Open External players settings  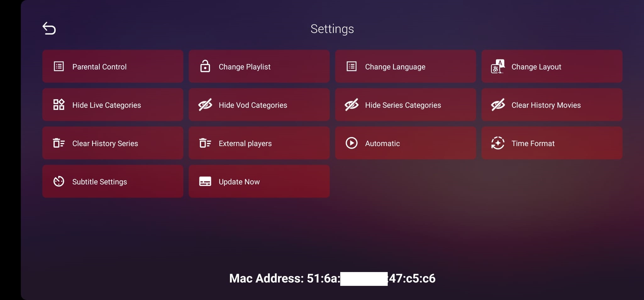coord(259,143)
